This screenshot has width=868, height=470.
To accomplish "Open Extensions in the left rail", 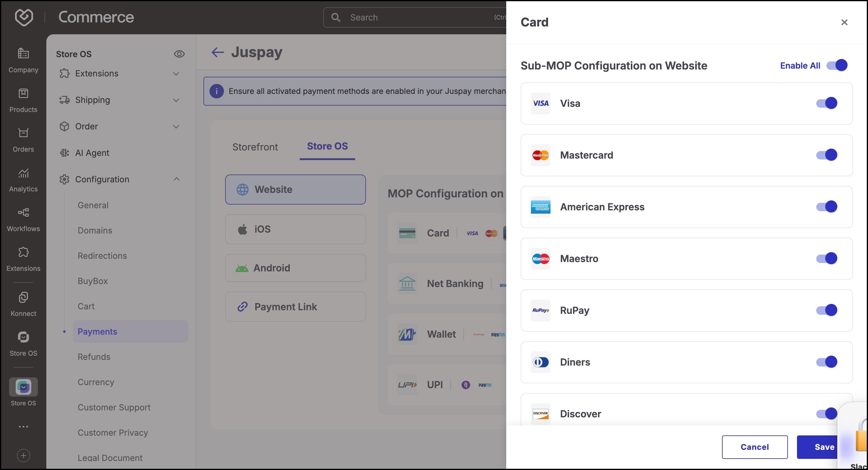I will tap(23, 252).
